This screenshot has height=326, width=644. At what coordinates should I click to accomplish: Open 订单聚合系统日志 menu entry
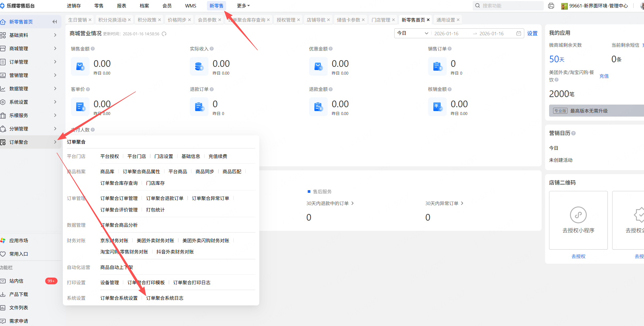click(x=165, y=298)
